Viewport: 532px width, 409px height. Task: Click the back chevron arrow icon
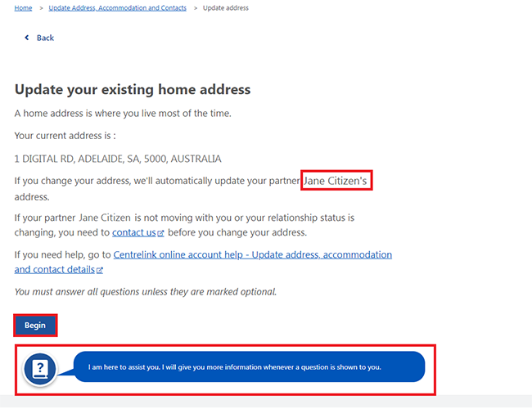point(26,38)
